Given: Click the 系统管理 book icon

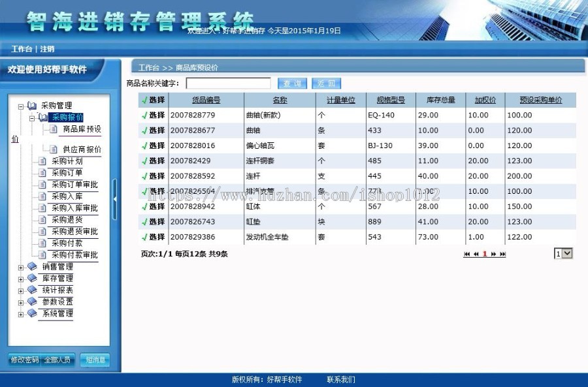Looking at the screenshot, I should [32, 313].
